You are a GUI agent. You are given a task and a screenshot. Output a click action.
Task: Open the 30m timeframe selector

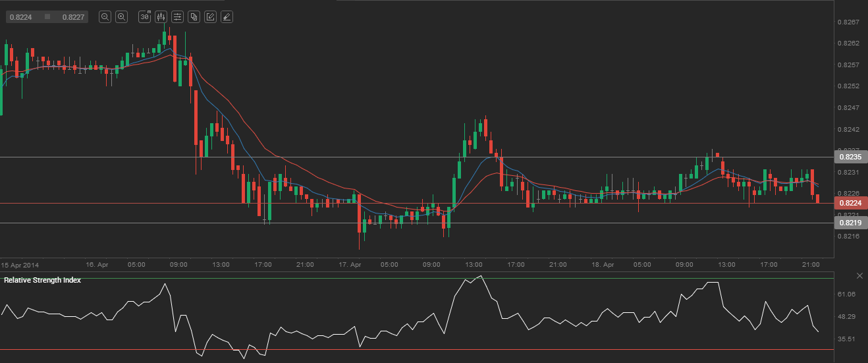click(144, 17)
